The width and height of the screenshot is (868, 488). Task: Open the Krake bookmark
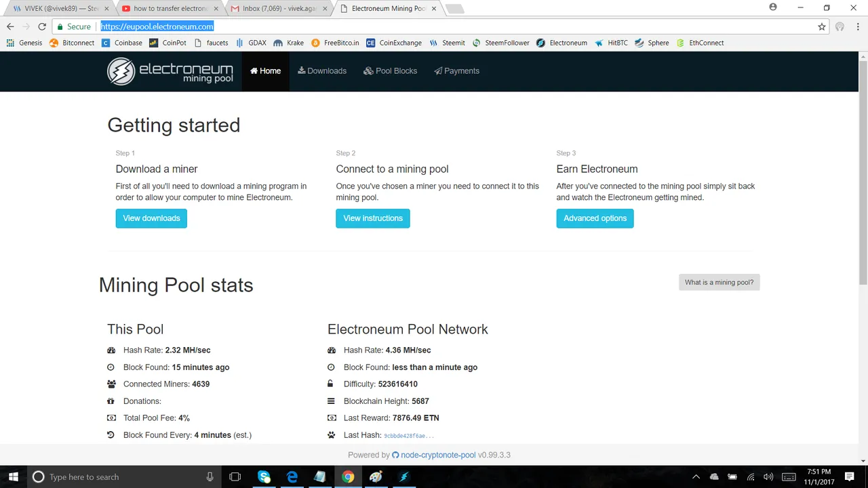coord(289,43)
